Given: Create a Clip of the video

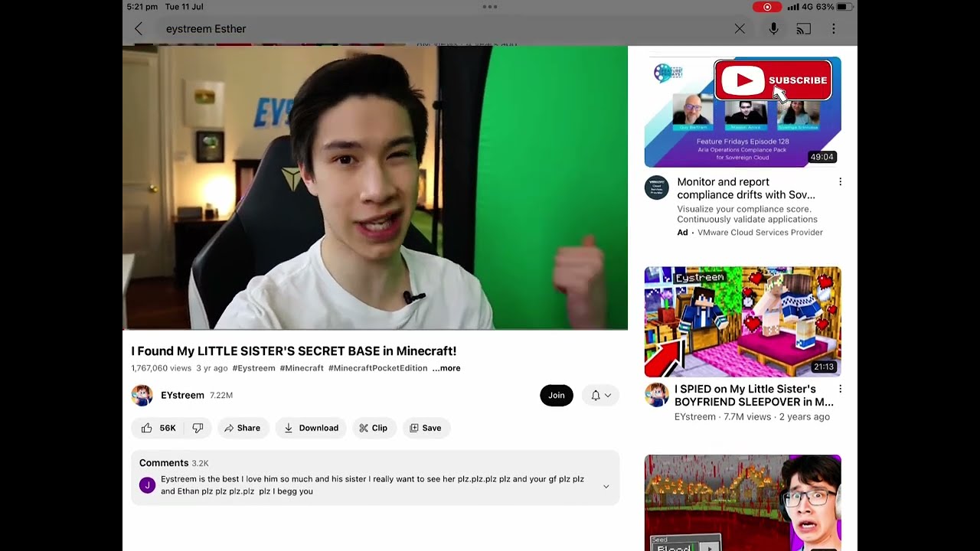Looking at the screenshot, I should point(374,428).
